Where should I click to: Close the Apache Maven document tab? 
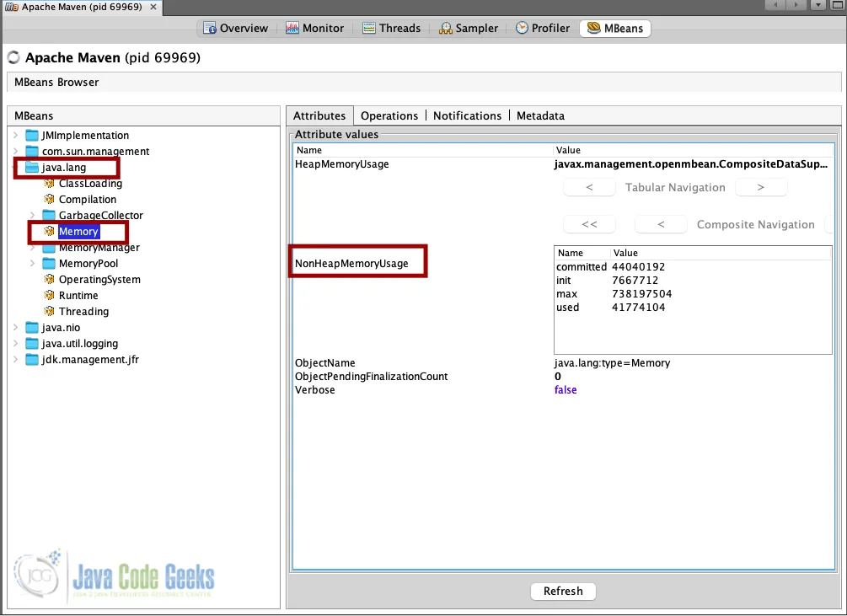[153, 7]
